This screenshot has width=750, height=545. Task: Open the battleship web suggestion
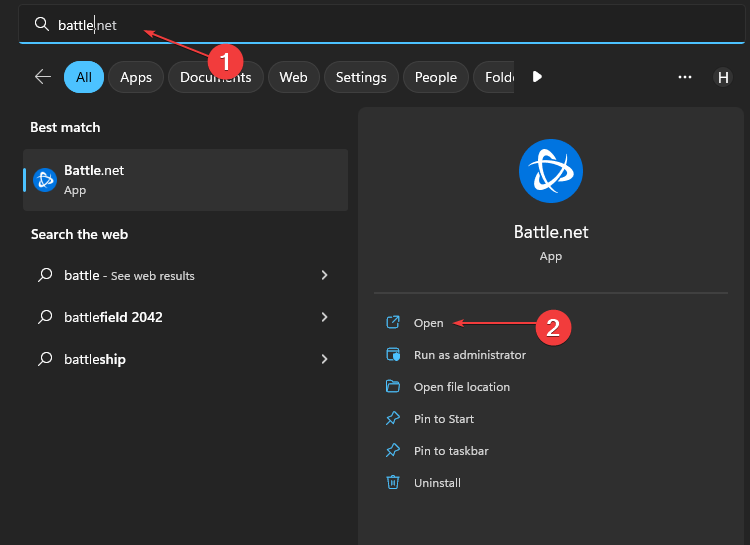tap(186, 359)
